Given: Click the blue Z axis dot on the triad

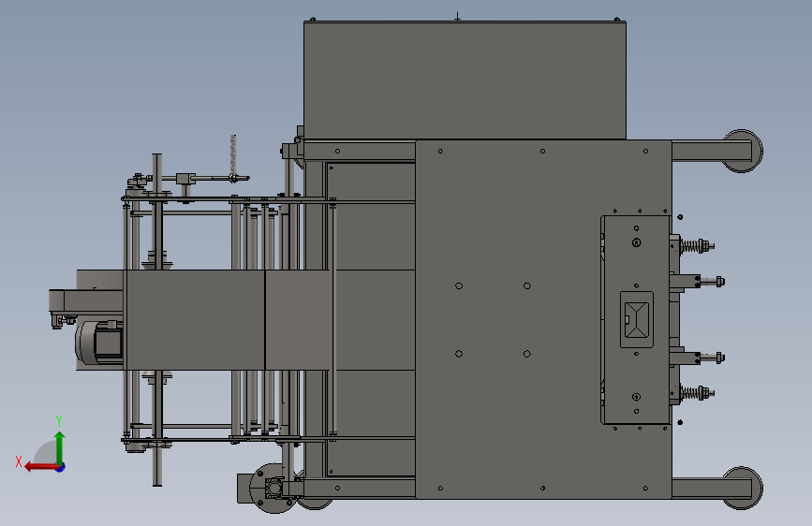Looking at the screenshot, I should pyautogui.click(x=61, y=467).
